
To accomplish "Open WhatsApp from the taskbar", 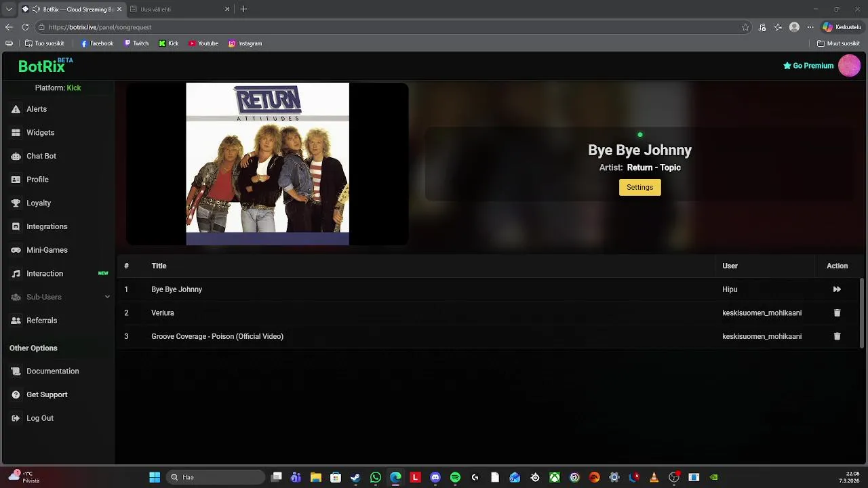I will tap(376, 477).
